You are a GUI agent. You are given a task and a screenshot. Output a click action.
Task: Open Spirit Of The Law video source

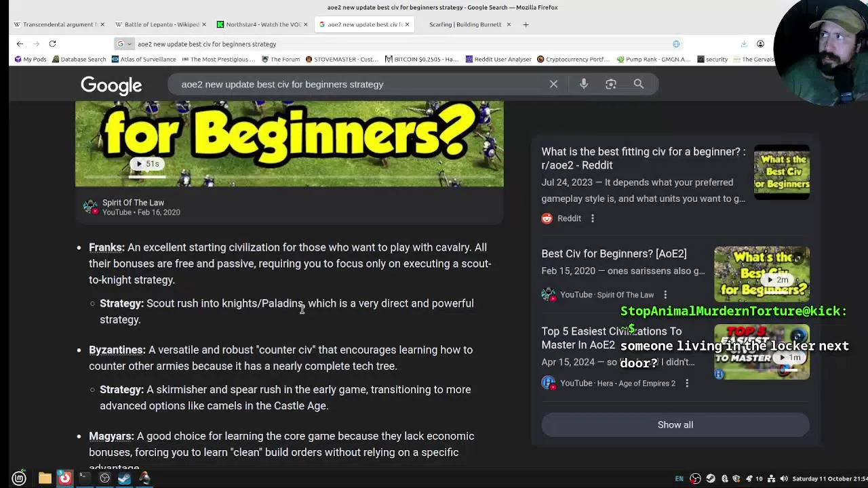[x=133, y=203]
